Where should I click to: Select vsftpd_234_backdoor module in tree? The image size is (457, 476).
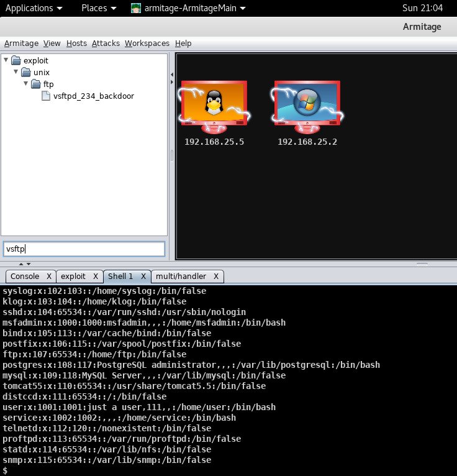[x=94, y=96]
